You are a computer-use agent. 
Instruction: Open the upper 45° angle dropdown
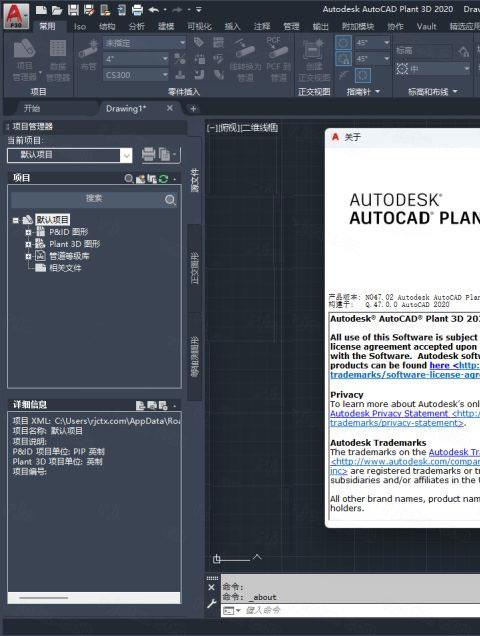coord(372,43)
